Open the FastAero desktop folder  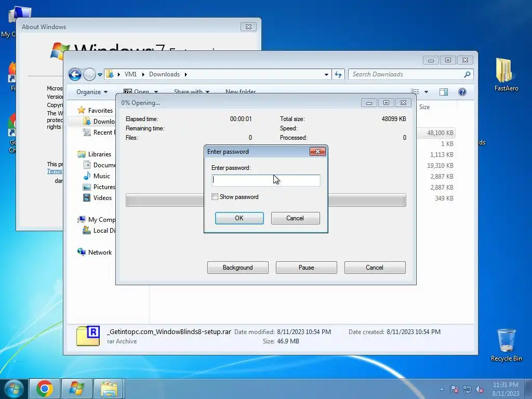506,75
